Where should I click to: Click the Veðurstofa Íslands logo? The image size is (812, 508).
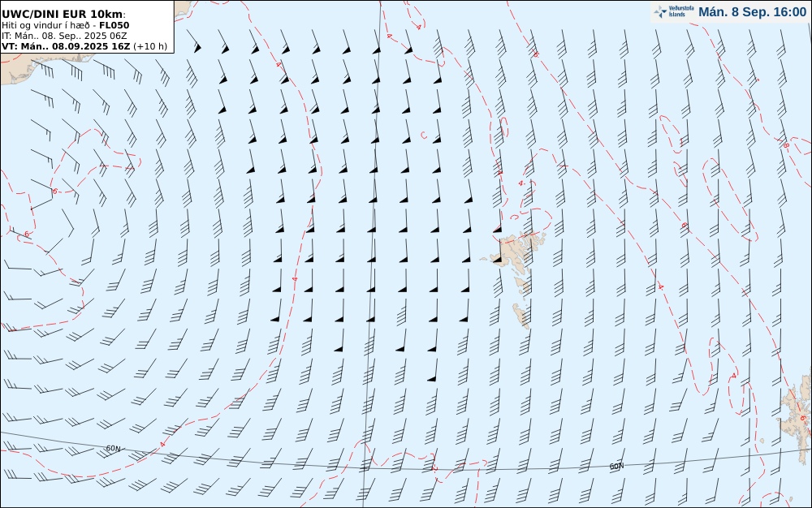[x=674, y=11]
